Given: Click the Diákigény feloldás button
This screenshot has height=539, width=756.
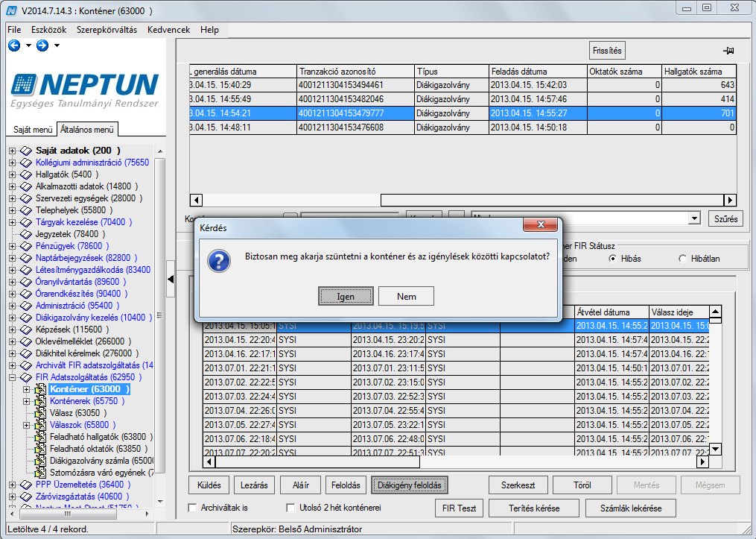Looking at the screenshot, I should point(410,485).
